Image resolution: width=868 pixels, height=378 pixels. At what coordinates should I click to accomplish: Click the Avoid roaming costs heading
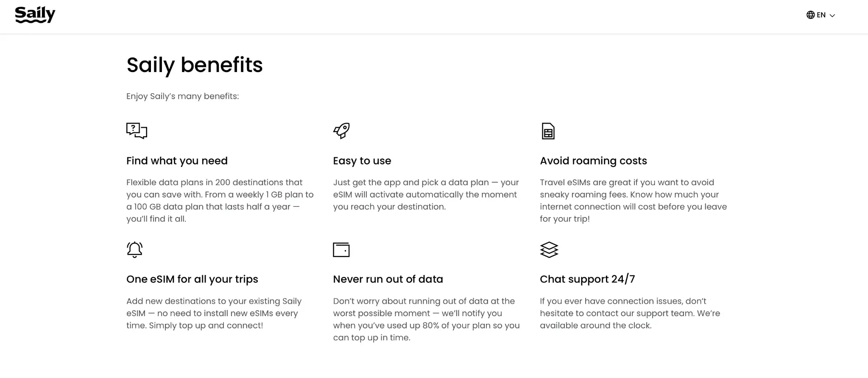tap(593, 161)
